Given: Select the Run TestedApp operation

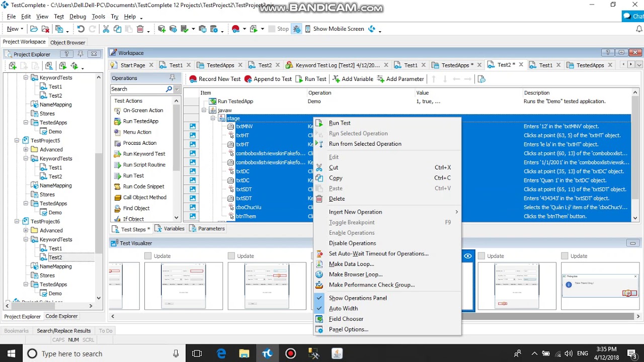Looking at the screenshot, I should (136, 121).
